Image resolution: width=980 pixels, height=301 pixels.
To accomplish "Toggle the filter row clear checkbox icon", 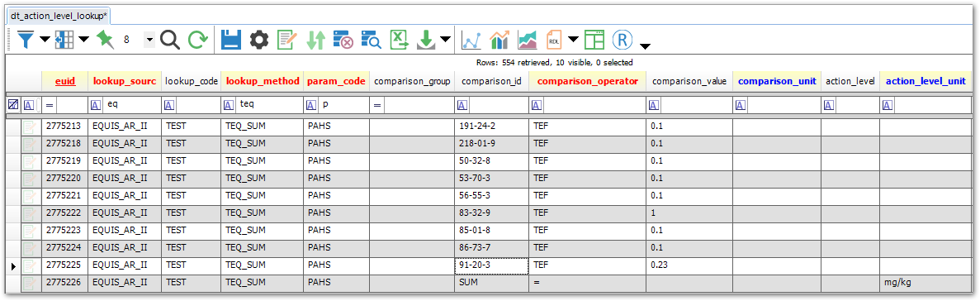I will (12, 105).
